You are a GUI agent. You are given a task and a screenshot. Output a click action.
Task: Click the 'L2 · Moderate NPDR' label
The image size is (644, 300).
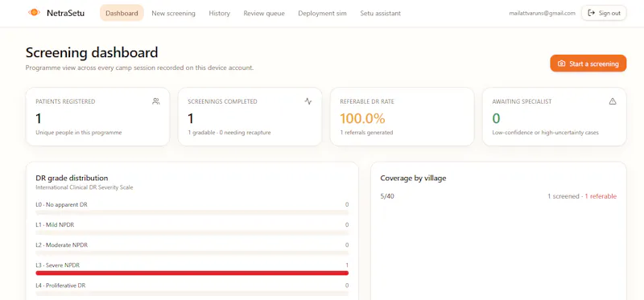[62, 245]
